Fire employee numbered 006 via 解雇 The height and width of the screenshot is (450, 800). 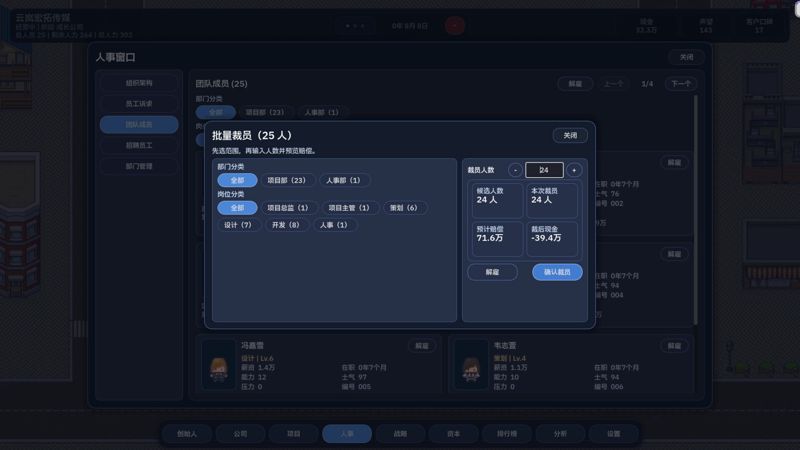coord(674,346)
